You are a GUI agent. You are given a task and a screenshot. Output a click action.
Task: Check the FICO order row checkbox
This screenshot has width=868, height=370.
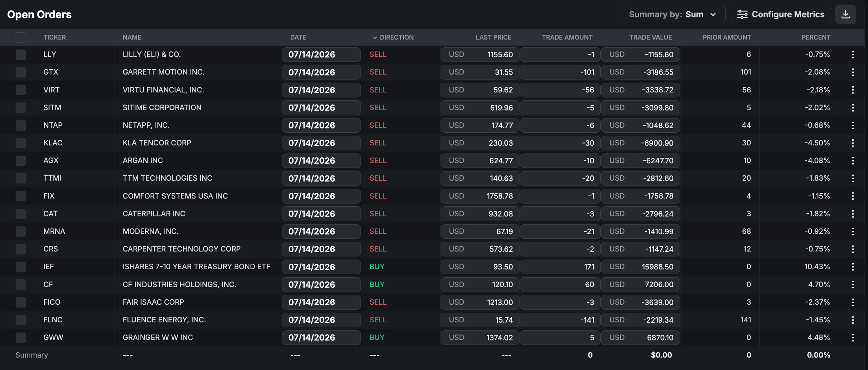pyautogui.click(x=21, y=302)
